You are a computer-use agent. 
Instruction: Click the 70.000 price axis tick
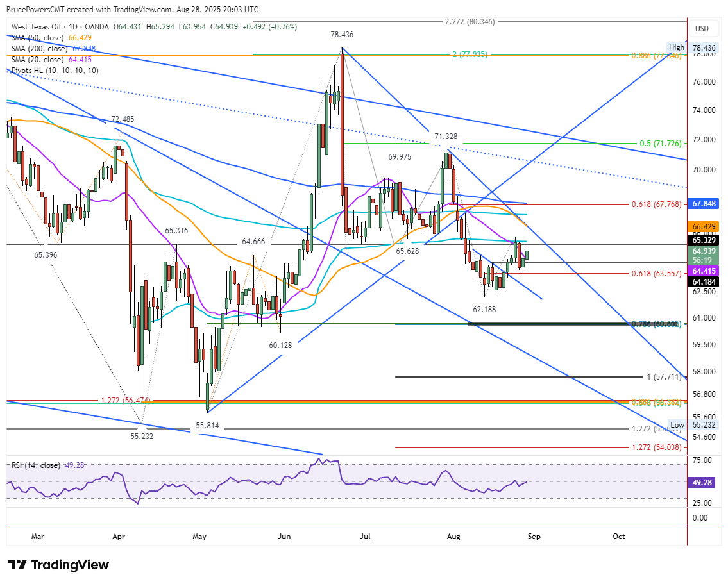704,169
